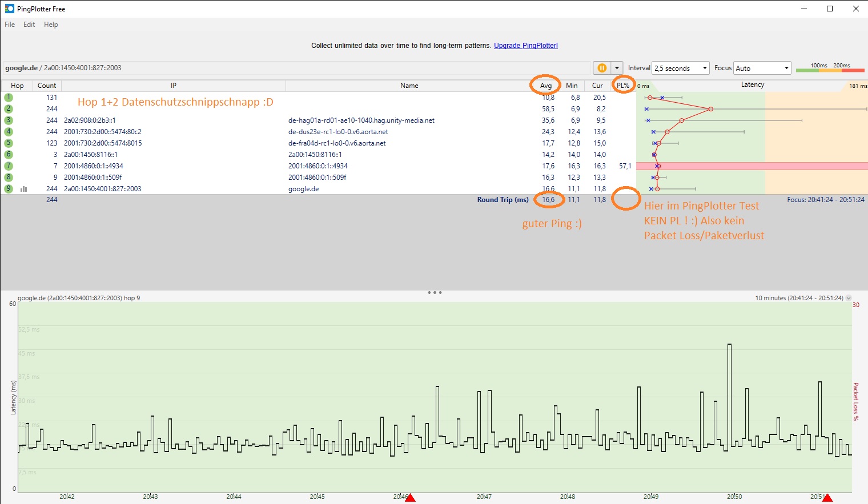Click the red triangle marker near 20:46
Image resolution: width=868 pixels, height=504 pixels.
coord(410,498)
